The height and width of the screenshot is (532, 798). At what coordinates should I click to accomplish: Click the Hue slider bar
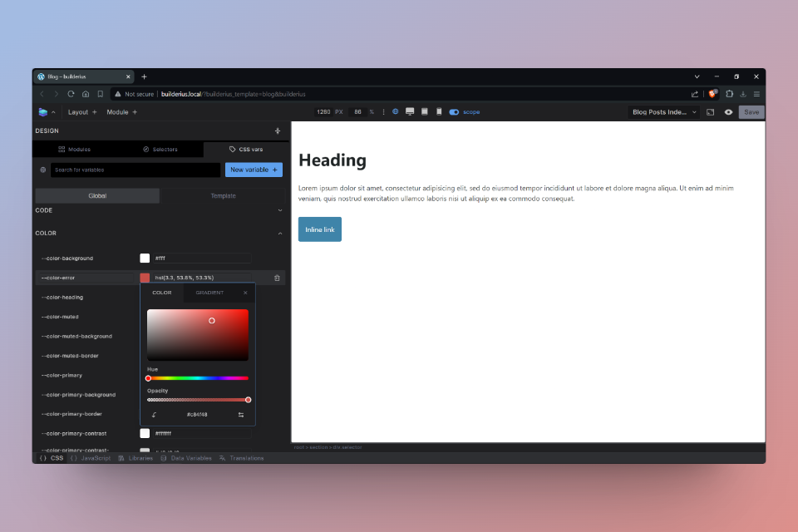tap(198, 378)
